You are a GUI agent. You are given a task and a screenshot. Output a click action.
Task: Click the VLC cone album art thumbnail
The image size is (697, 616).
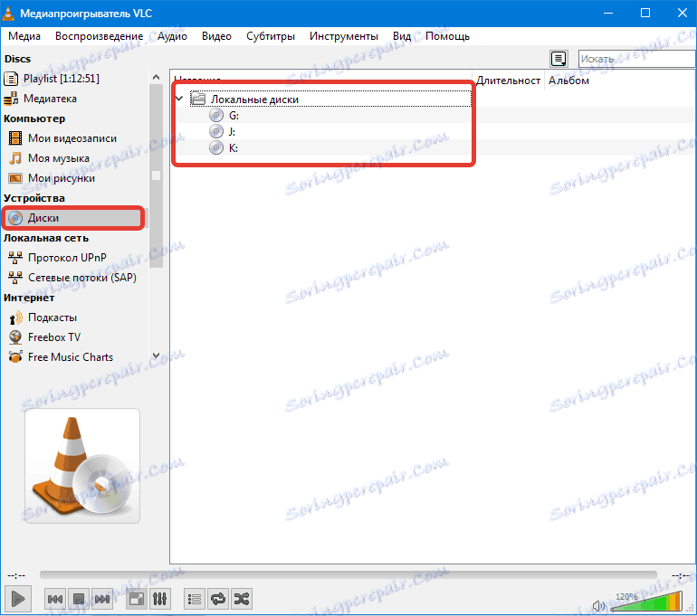click(82, 466)
